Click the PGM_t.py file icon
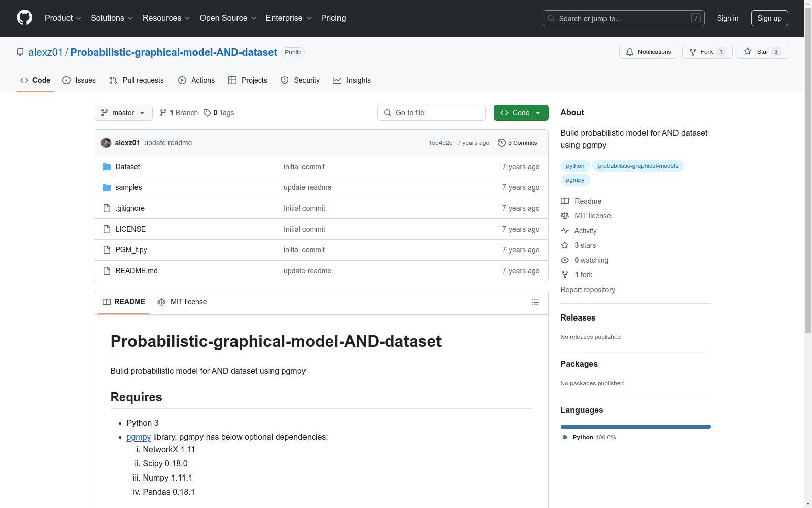Screen dimensions: 812x508 (107, 250)
